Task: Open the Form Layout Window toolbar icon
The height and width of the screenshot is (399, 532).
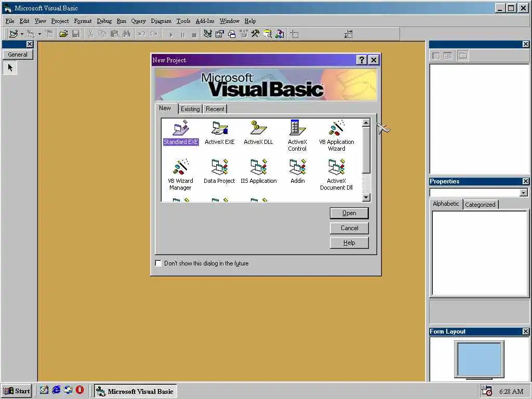Action: click(x=232, y=34)
